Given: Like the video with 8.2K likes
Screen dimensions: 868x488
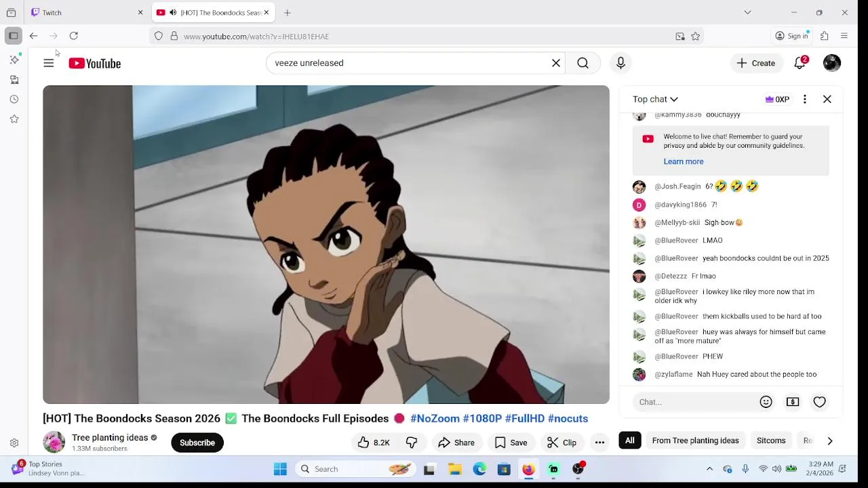Looking at the screenshot, I should 374,443.
